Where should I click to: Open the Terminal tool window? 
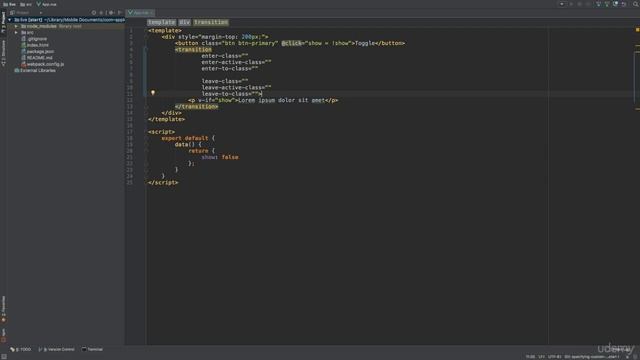[93, 349]
